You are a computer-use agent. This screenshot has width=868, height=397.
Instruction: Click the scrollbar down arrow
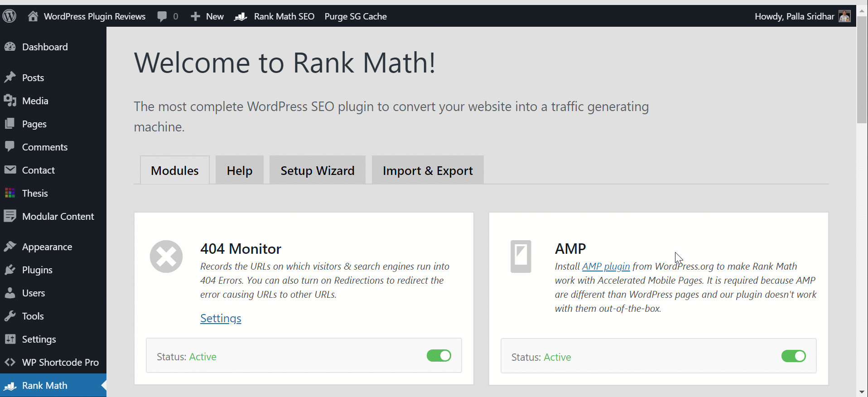click(862, 392)
